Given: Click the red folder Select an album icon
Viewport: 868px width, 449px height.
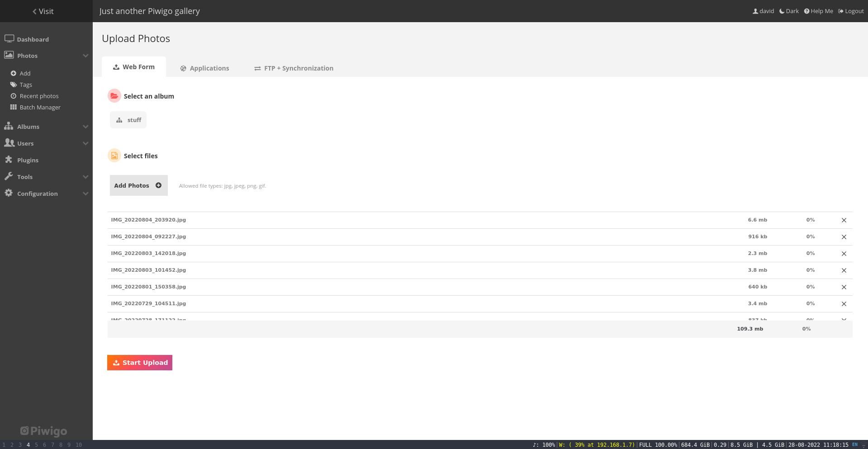Looking at the screenshot, I should (114, 96).
